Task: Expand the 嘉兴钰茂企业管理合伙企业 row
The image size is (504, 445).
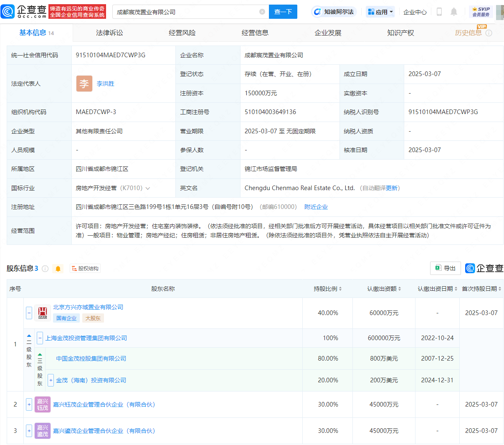Action: pos(29,404)
